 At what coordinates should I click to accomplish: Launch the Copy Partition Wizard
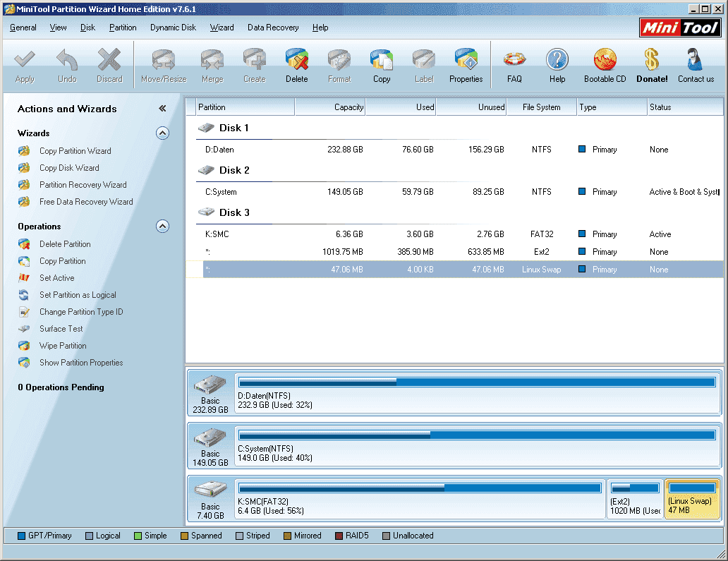tap(75, 151)
